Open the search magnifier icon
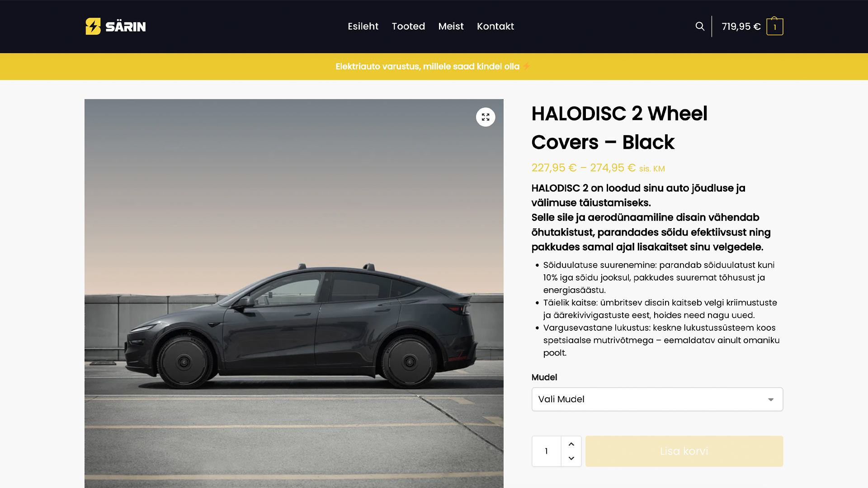868x488 pixels. coord(700,26)
